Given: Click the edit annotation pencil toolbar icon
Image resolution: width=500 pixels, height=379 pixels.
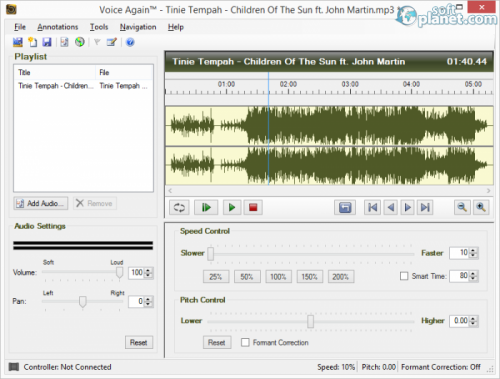Looking at the screenshot, I should click(x=112, y=42).
